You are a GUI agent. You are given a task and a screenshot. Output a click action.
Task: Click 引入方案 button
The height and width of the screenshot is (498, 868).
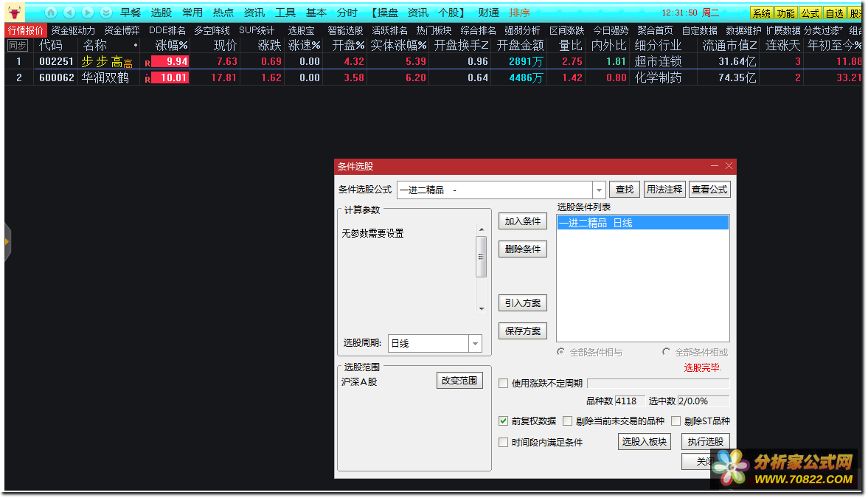click(523, 303)
